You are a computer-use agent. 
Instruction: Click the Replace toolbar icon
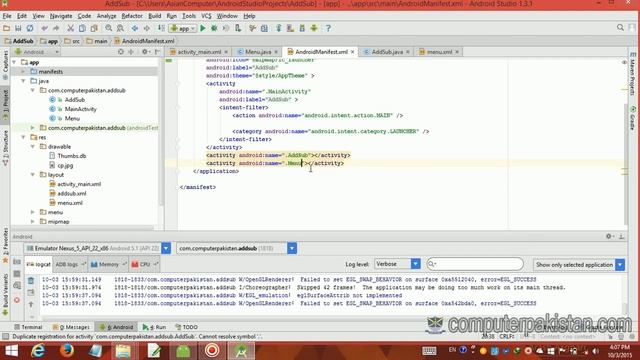(x=120, y=28)
